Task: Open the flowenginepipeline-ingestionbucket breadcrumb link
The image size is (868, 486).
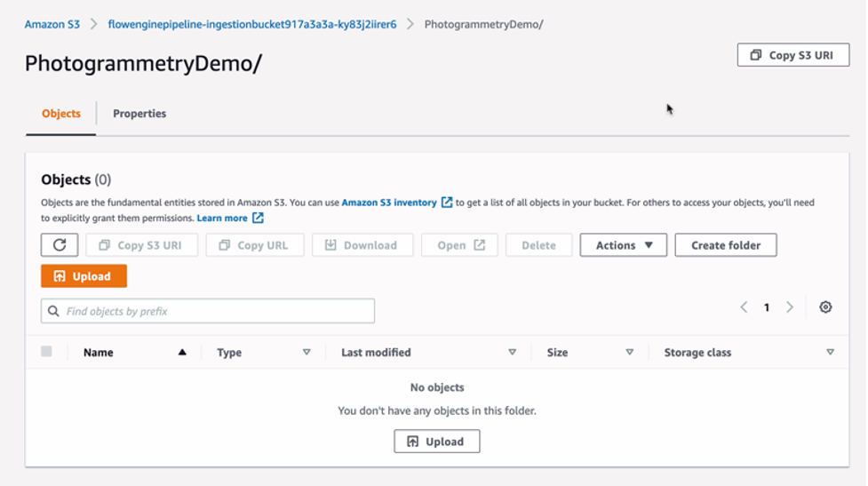Action: (x=252, y=24)
